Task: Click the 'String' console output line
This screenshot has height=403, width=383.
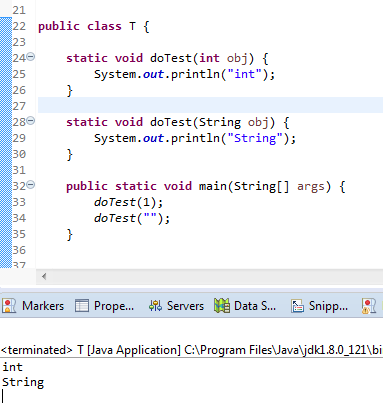Action: pos(23,382)
